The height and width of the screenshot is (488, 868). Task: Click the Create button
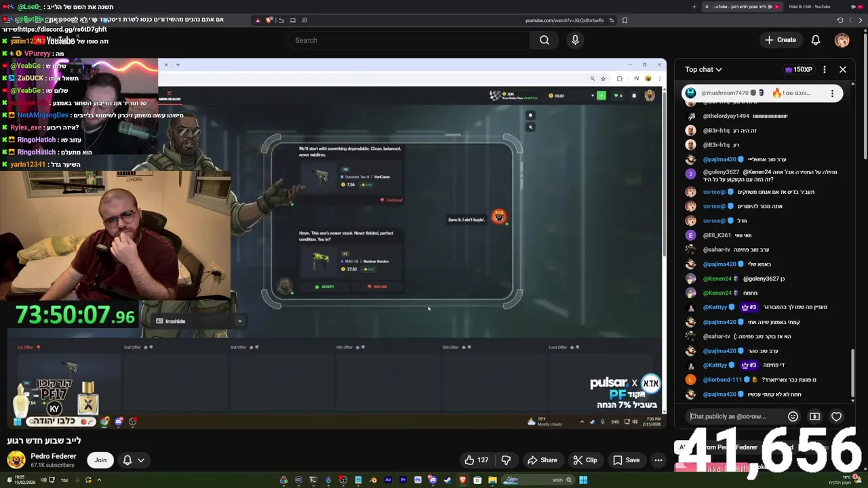[x=781, y=40]
